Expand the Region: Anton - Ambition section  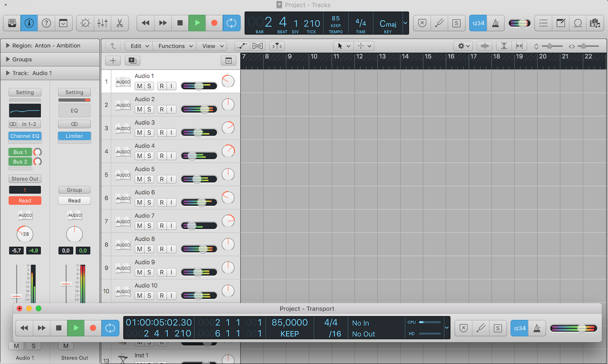click(8, 46)
